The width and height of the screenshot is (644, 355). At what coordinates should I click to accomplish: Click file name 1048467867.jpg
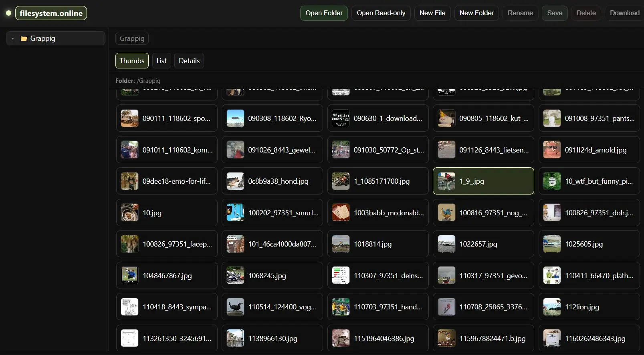point(167,276)
